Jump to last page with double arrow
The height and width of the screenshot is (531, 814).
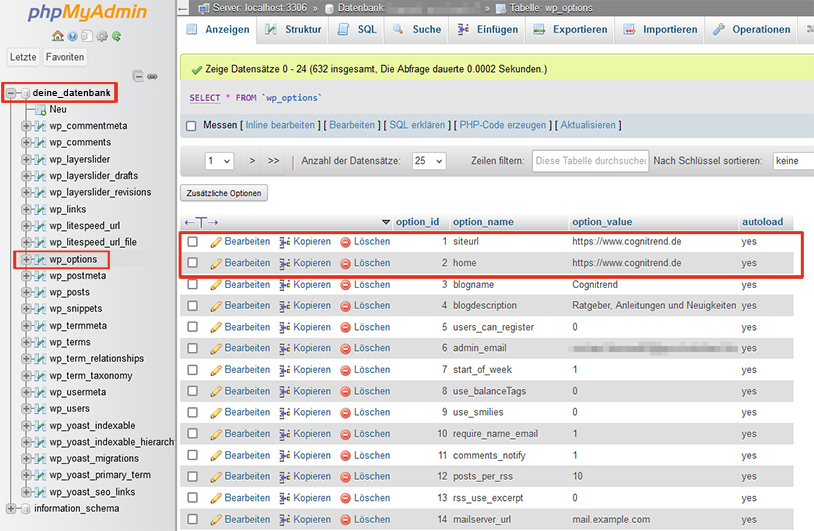(274, 161)
